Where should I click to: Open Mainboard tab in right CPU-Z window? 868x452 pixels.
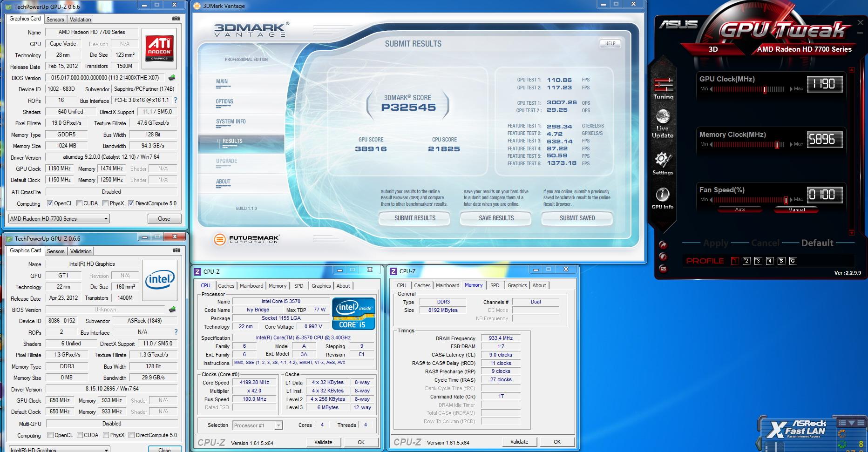(448, 285)
